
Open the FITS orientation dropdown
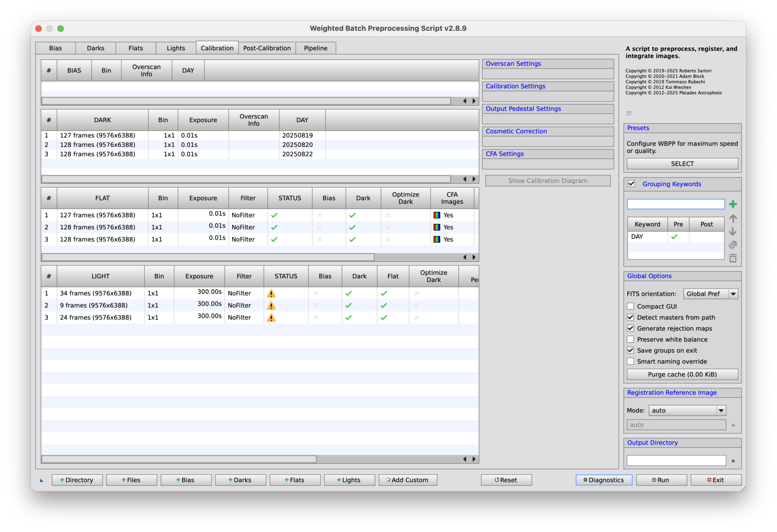(x=711, y=294)
